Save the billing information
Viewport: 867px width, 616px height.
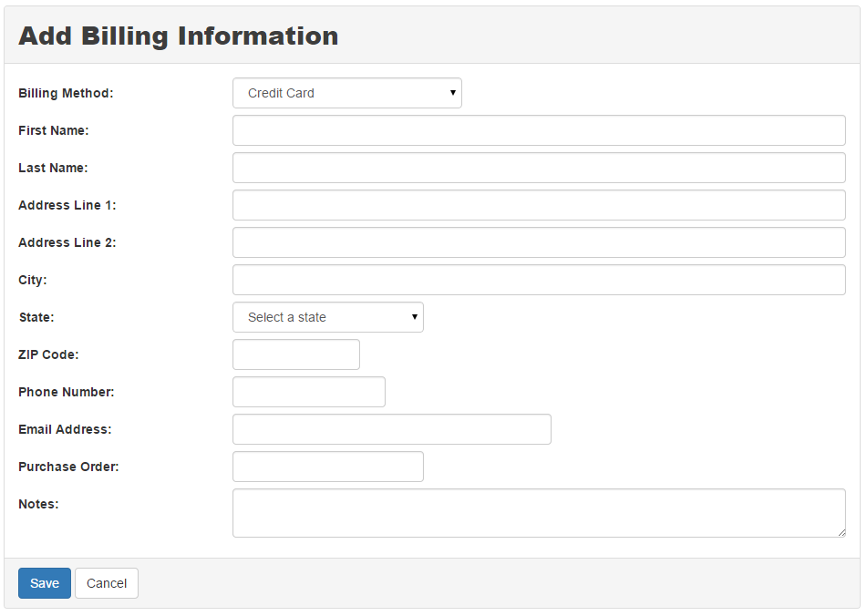(45, 583)
